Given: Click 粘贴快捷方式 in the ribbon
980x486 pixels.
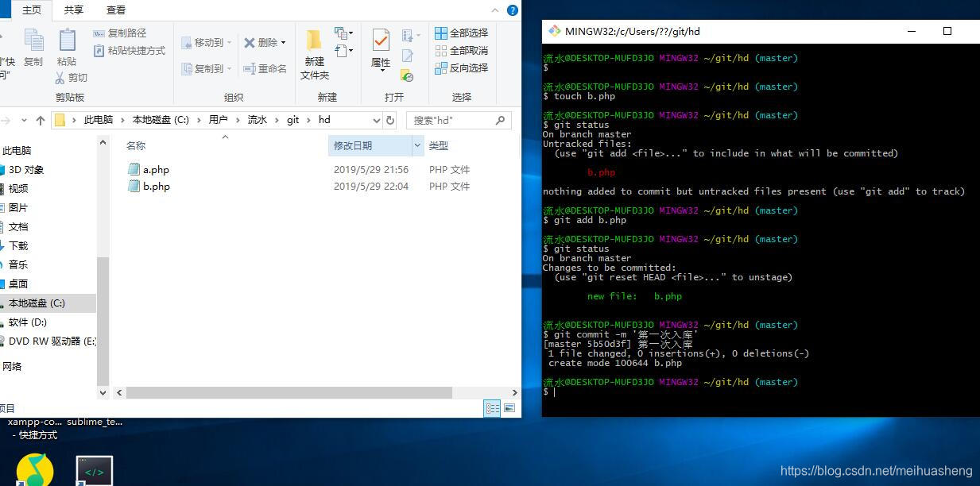Looking at the screenshot, I should (x=130, y=51).
